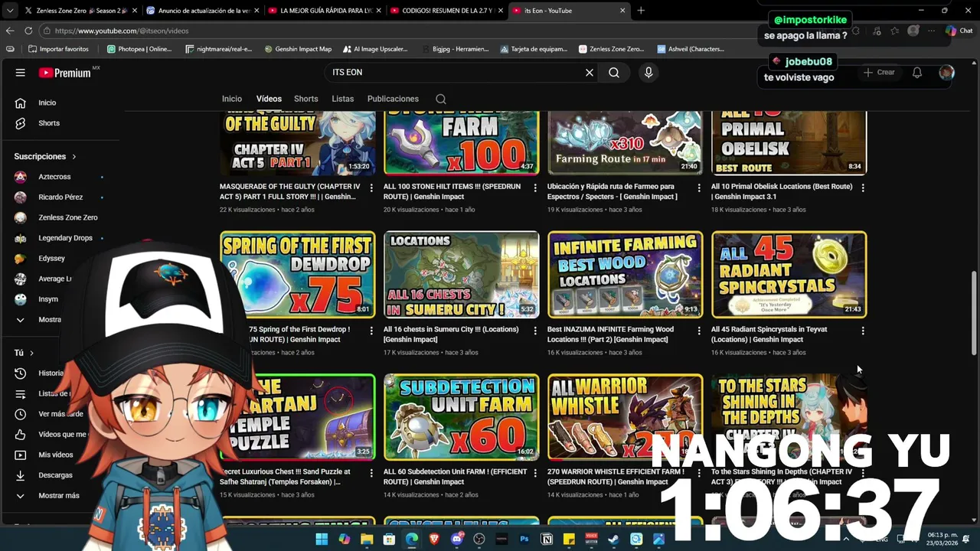The height and width of the screenshot is (551, 980).
Task: Select the Videos channel tab
Action: (269, 99)
